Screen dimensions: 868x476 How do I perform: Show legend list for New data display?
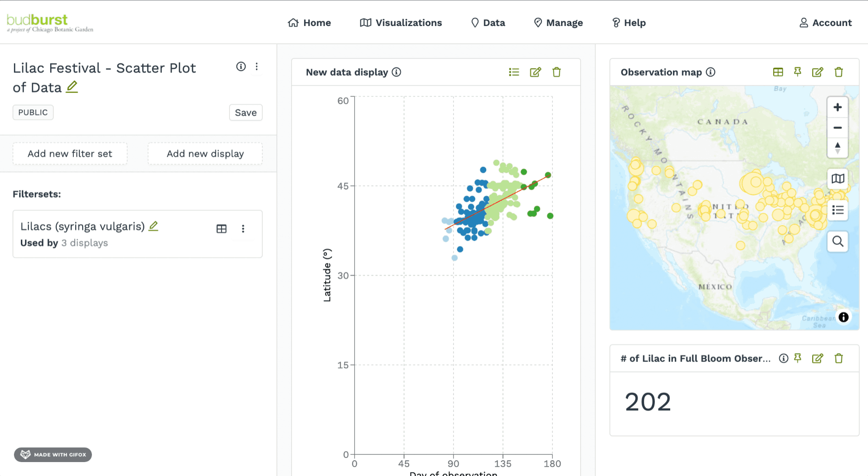[514, 72]
